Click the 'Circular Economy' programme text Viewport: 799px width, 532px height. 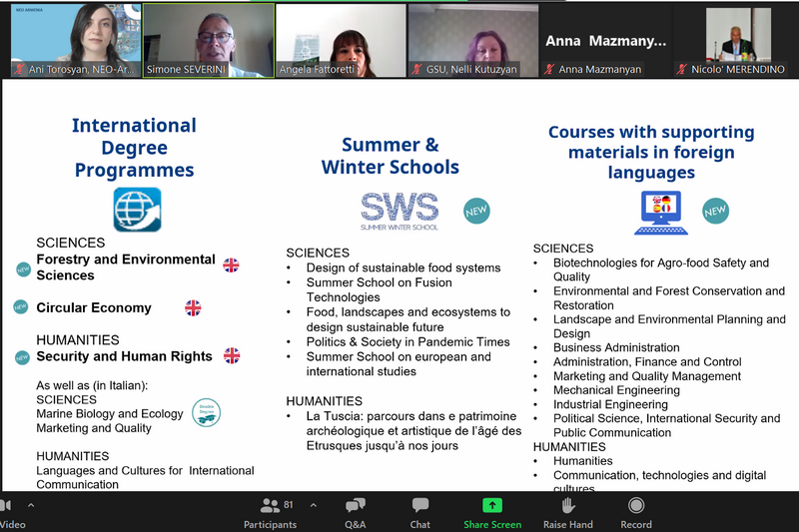[94, 308]
